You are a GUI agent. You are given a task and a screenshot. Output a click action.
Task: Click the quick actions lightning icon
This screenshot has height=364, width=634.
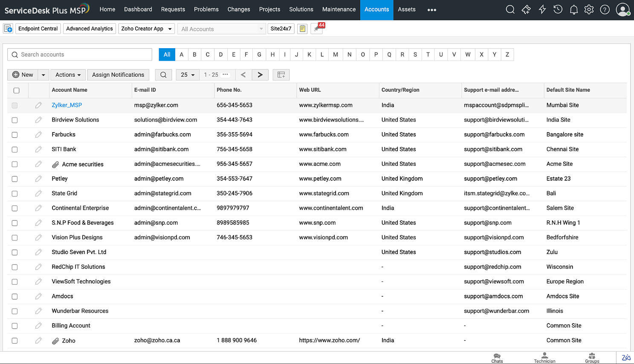(x=542, y=9)
